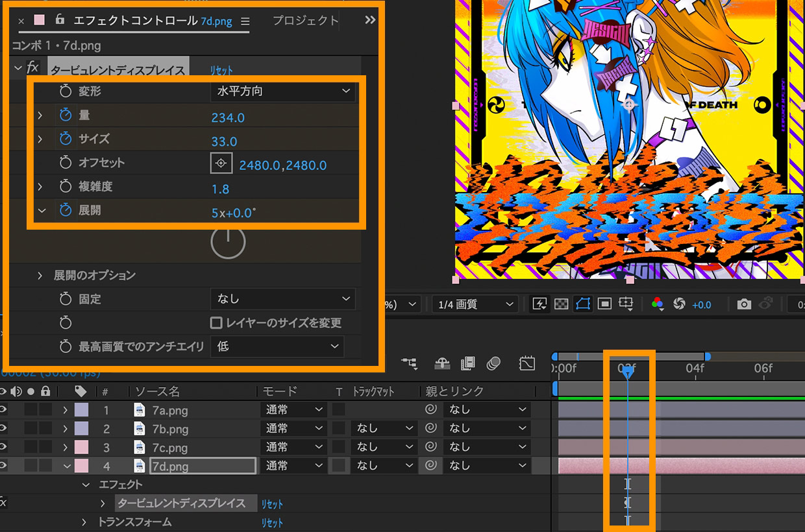
Task: Toggle the 展開 property stopwatch
Action: [x=65, y=210]
